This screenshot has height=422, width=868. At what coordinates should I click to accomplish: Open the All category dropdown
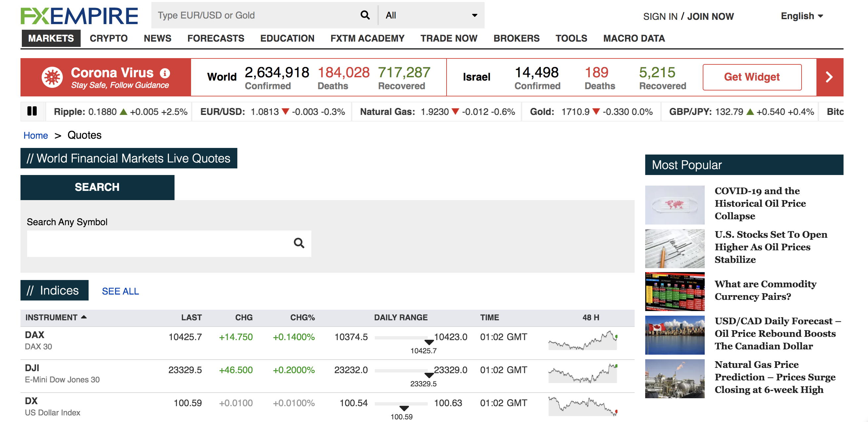(431, 15)
